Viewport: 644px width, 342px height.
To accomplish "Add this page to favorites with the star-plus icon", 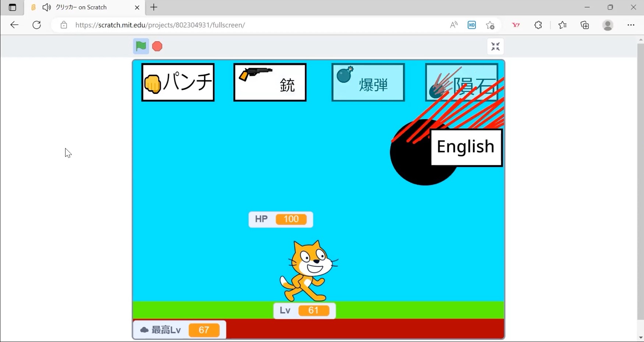I will [490, 25].
